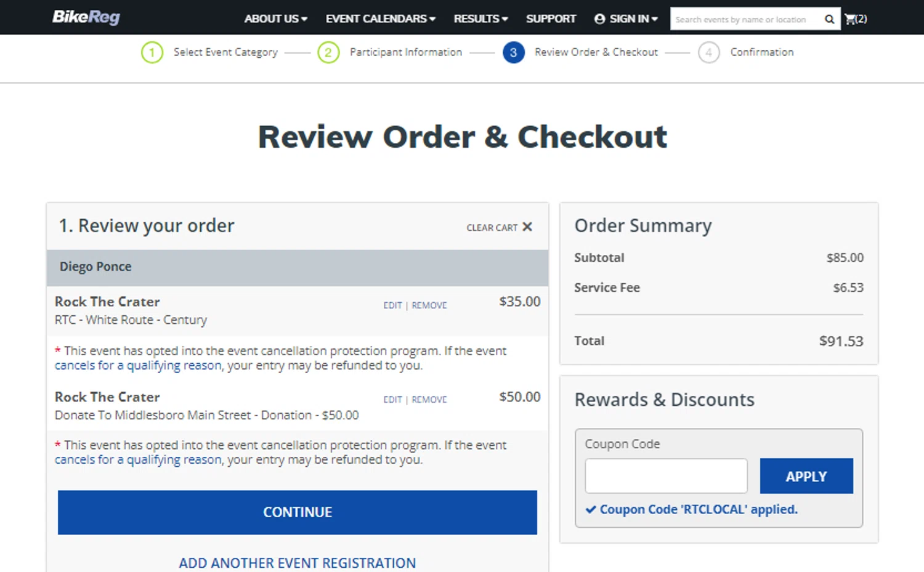Click the Diego Ponce participant header

pyautogui.click(x=298, y=267)
